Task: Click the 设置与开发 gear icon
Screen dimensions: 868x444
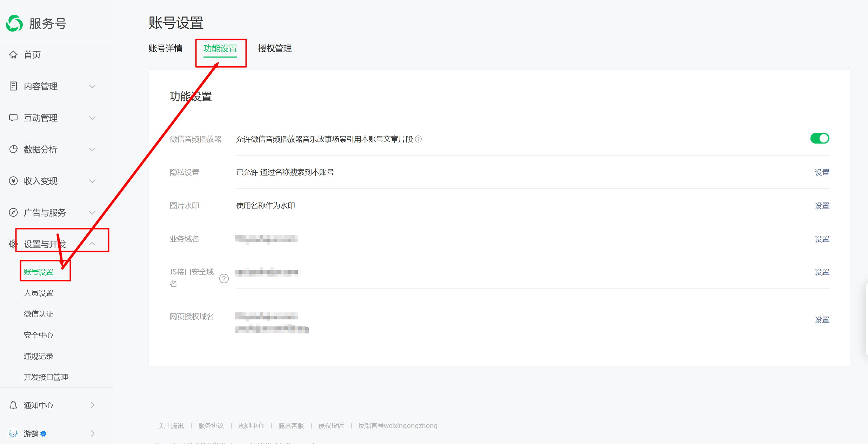Action: pos(13,244)
